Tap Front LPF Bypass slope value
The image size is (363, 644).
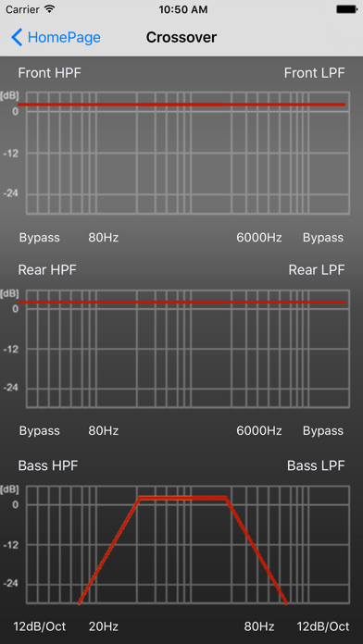coord(323,238)
